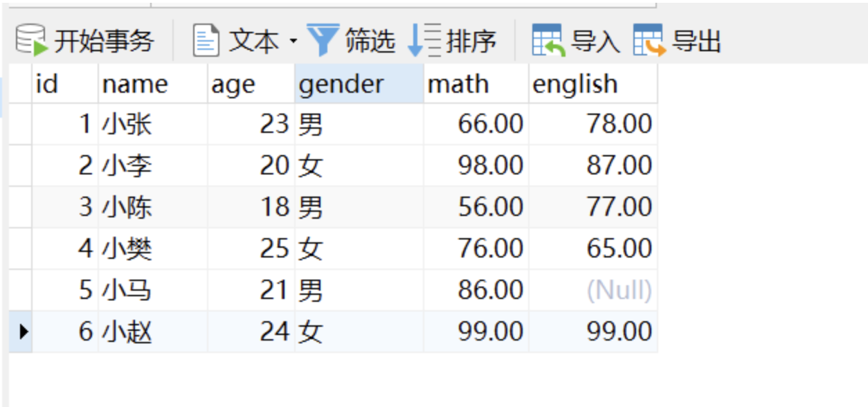This screenshot has height=407, width=868.
Task: Open the 文本 dropdown arrow
Action: 293,42
